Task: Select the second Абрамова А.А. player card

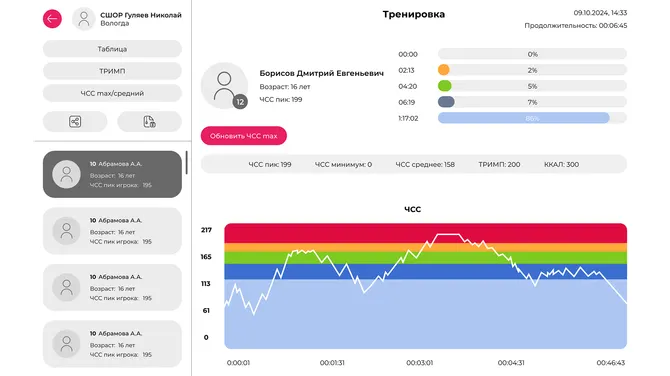Action: coord(112,231)
